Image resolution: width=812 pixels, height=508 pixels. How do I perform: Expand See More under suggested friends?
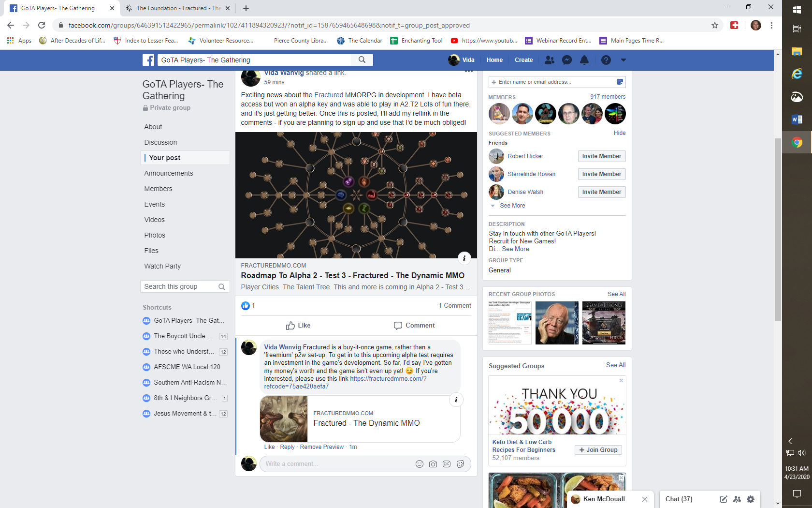512,206
